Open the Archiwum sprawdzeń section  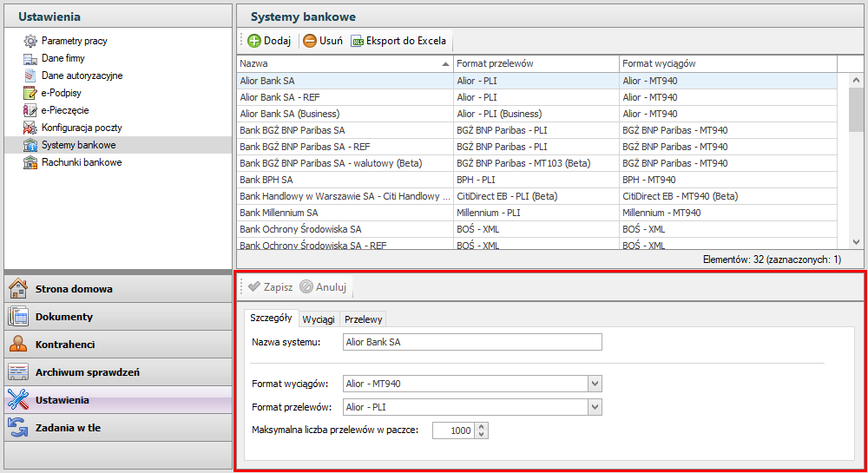tap(87, 372)
